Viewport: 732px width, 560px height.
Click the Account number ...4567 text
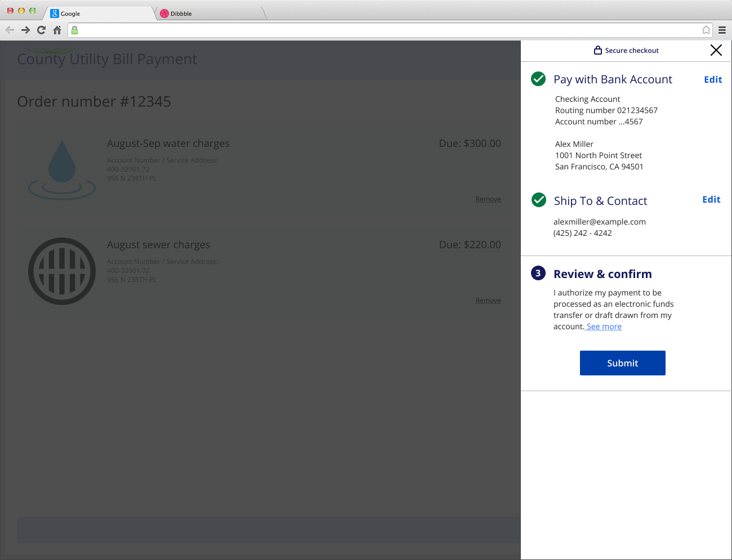point(599,122)
